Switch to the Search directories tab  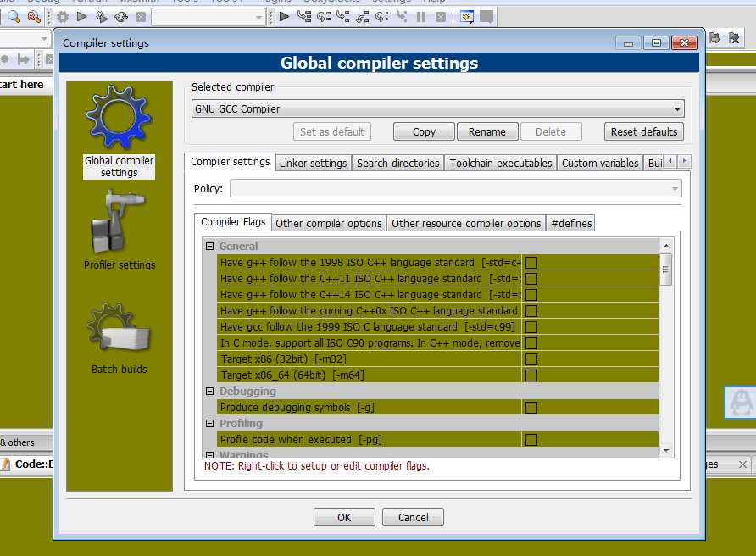tap(397, 164)
